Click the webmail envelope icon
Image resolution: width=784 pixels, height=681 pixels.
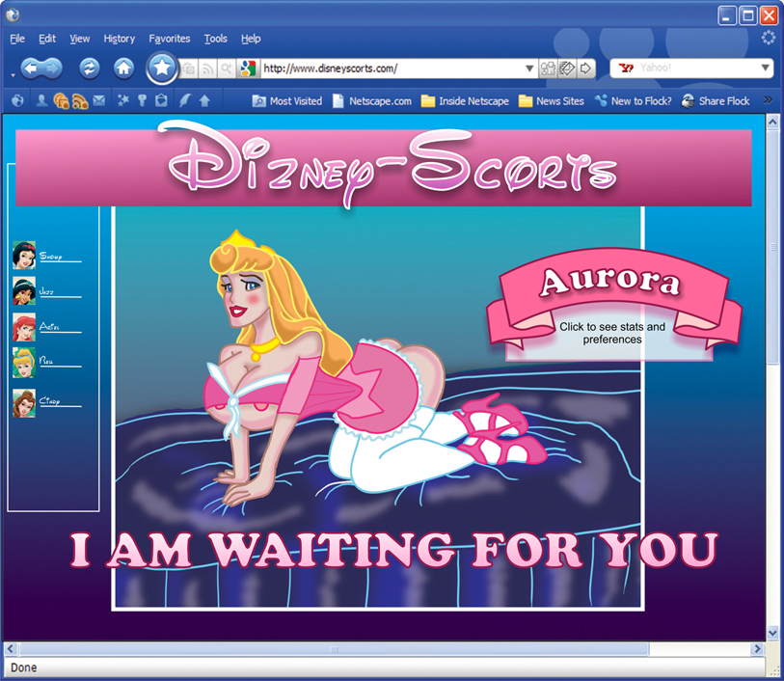98,100
